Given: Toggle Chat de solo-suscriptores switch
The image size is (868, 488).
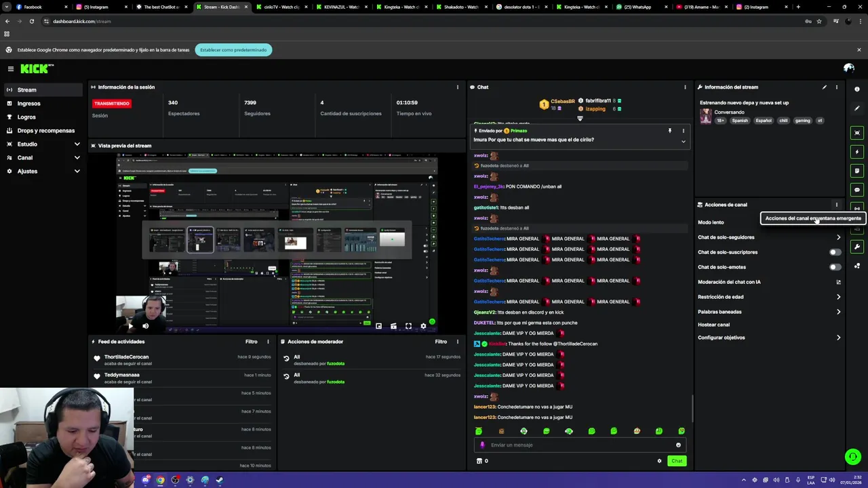Looking at the screenshot, I should click(835, 252).
